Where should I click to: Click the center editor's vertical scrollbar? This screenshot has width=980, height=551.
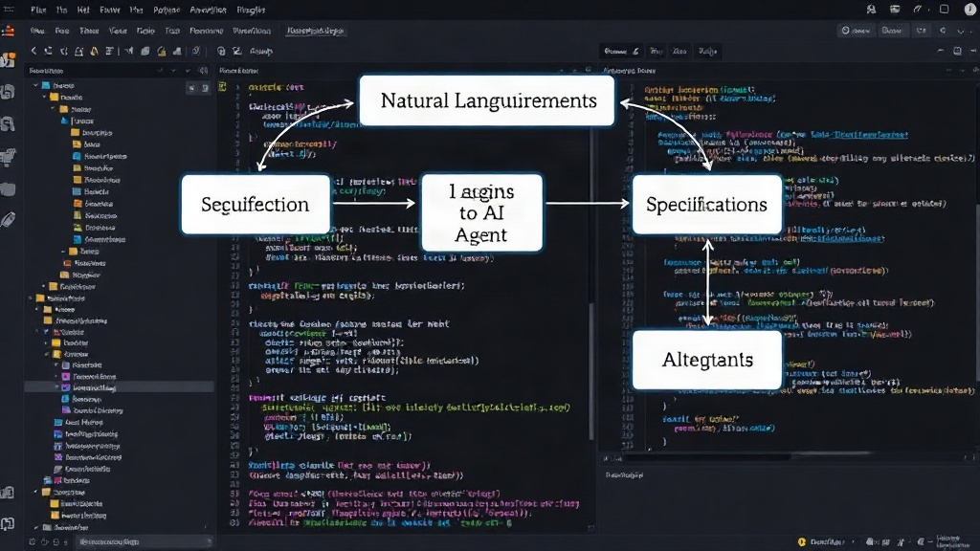point(591,370)
